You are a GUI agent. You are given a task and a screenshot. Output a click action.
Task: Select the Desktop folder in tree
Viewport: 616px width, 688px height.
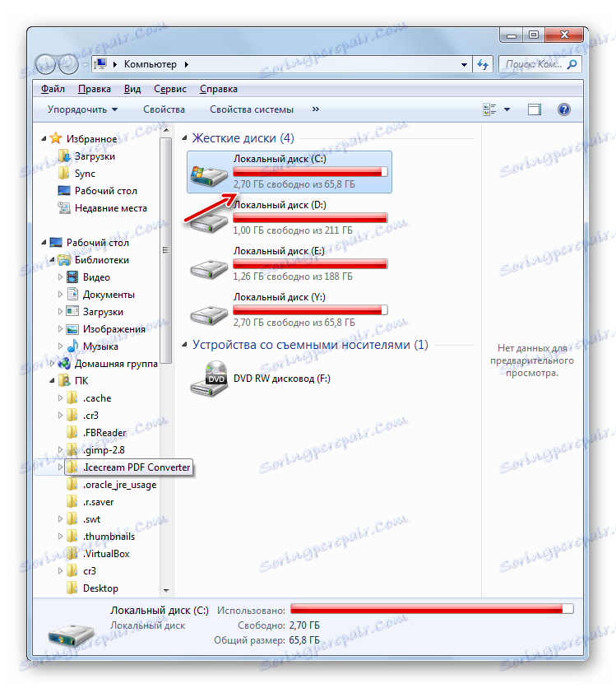100,588
